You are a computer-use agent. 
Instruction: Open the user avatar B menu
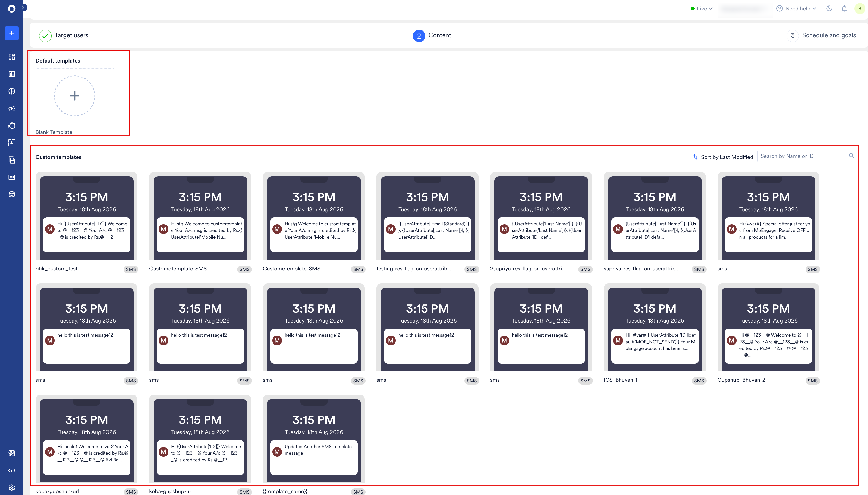pyautogui.click(x=859, y=9)
